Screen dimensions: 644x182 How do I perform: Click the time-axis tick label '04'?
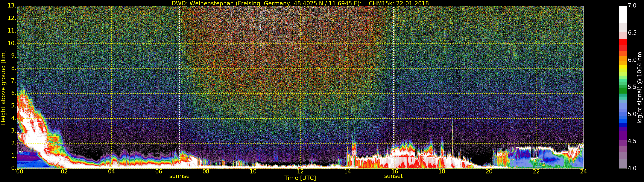click(x=111, y=172)
